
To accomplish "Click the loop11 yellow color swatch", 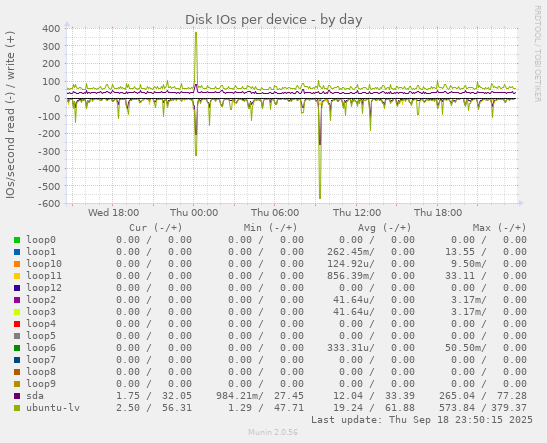I will click(17, 276).
